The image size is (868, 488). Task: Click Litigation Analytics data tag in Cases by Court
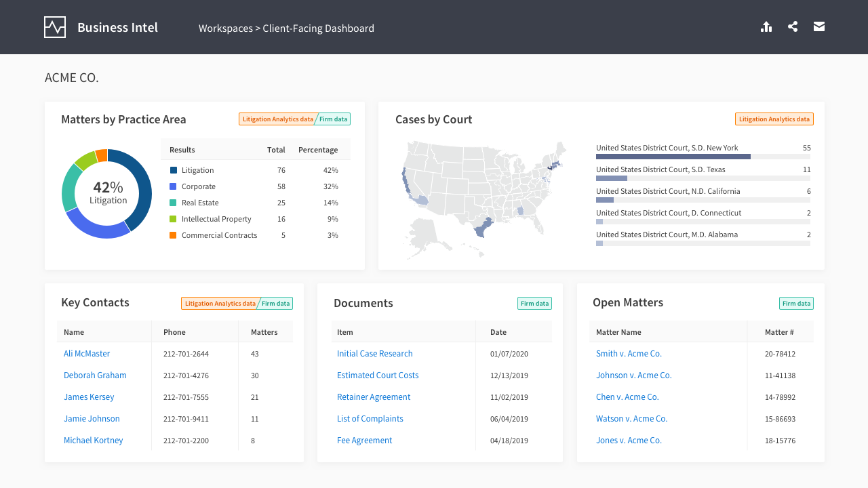(x=774, y=119)
